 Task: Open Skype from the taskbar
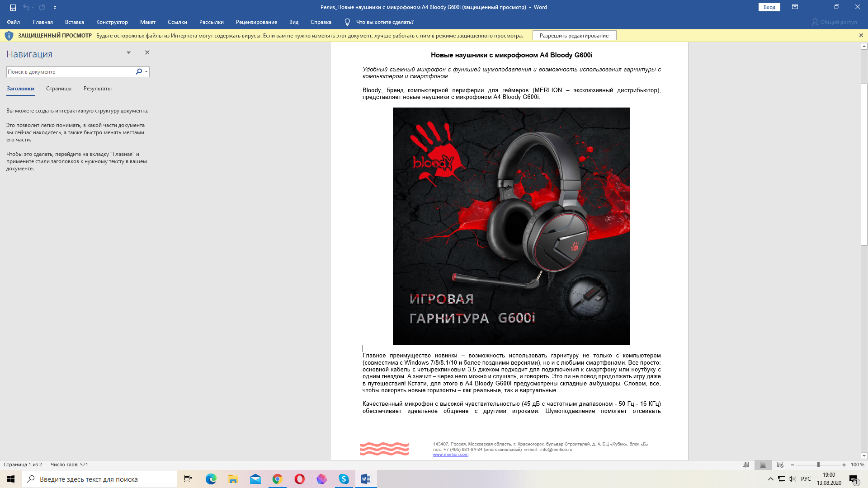[x=344, y=479]
